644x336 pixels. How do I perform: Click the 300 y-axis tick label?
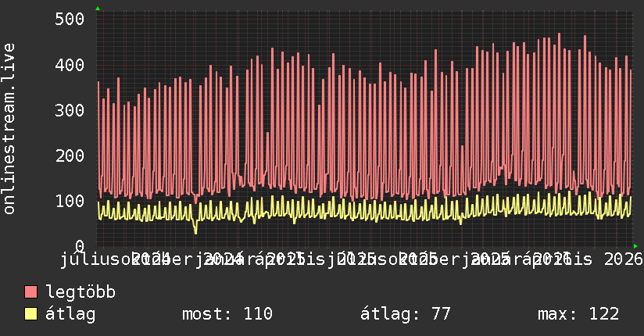pos(70,110)
